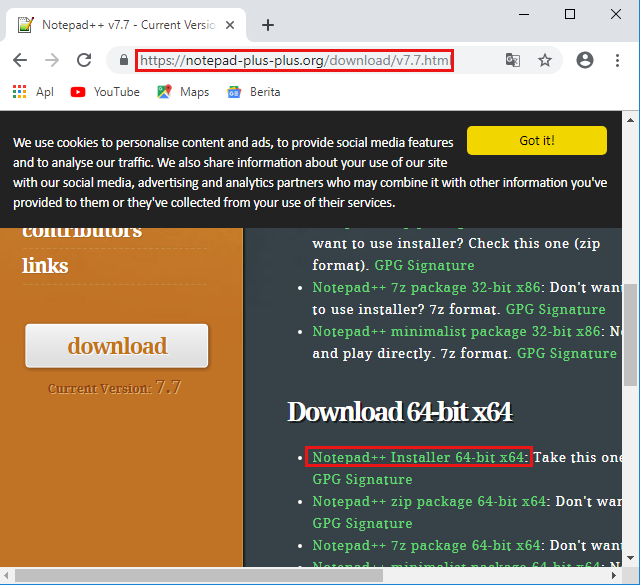Click the Current Version: 7.7 text
This screenshot has width=640, height=585.
point(114,387)
